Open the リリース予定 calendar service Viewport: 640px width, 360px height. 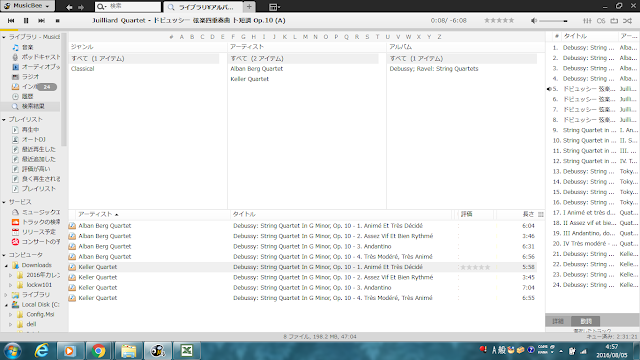tap(34, 232)
